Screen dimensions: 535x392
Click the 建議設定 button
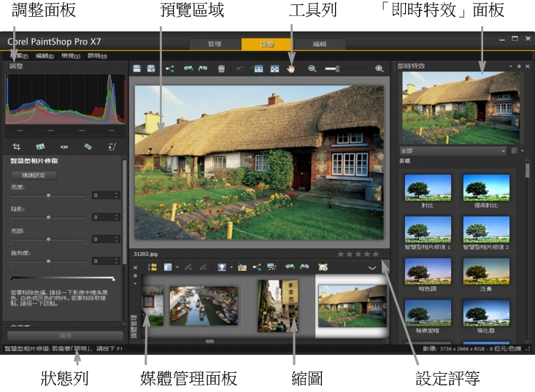(34, 175)
